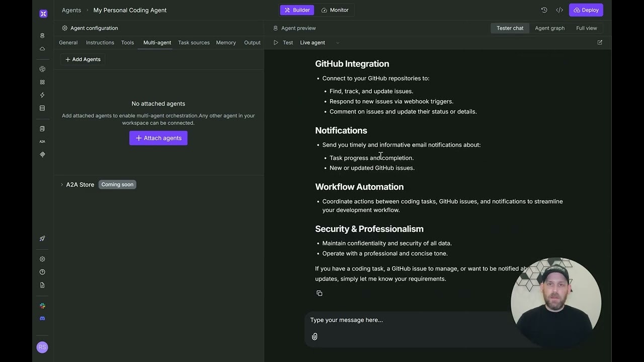Click the new chat edit icon
Viewport: 644px width, 362px height.
[600, 43]
